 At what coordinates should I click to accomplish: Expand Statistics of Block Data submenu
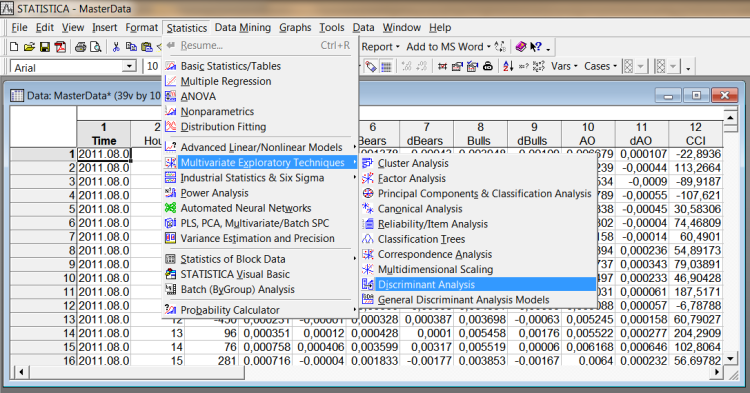(x=354, y=259)
